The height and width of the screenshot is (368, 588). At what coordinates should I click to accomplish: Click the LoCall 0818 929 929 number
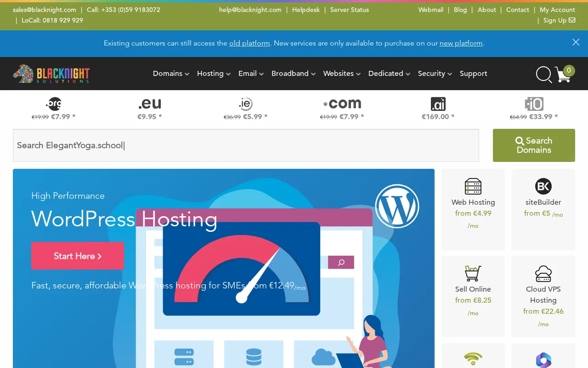(52, 20)
